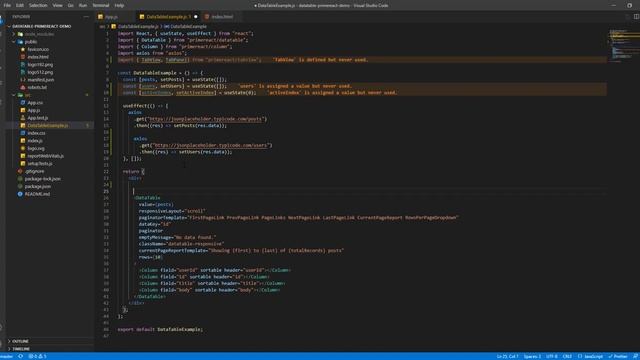640x360 pixels.
Task: Switch to the App.js editor tab
Action: (111, 17)
